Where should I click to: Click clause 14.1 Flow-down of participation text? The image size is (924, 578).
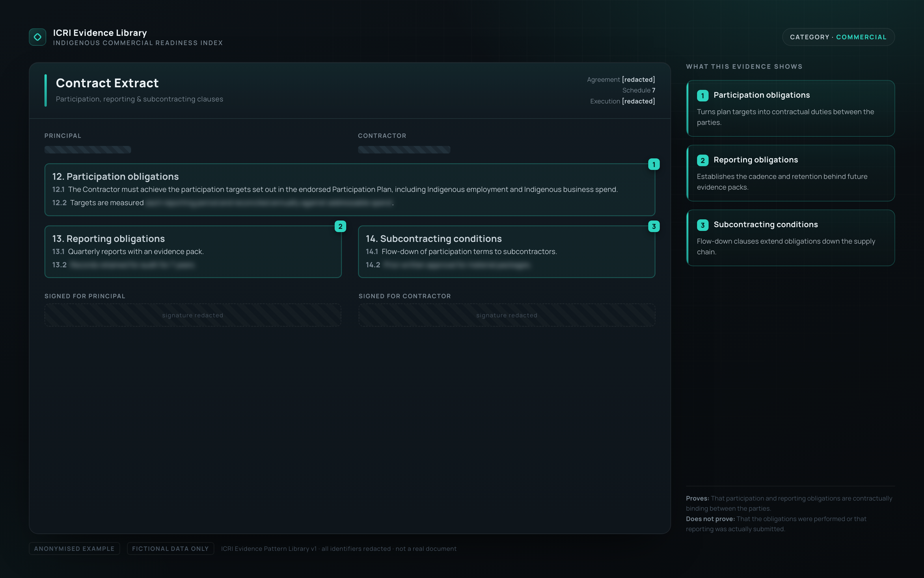click(461, 251)
